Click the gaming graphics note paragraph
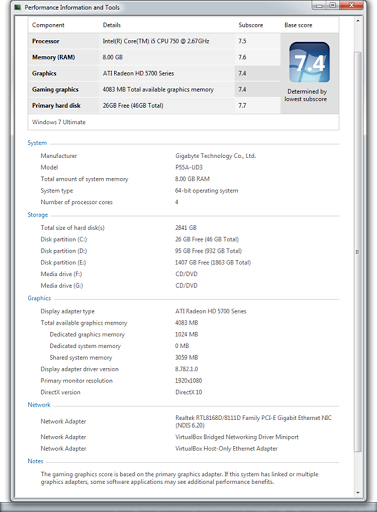Screen dimensions: 377x512 coord(180,478)
